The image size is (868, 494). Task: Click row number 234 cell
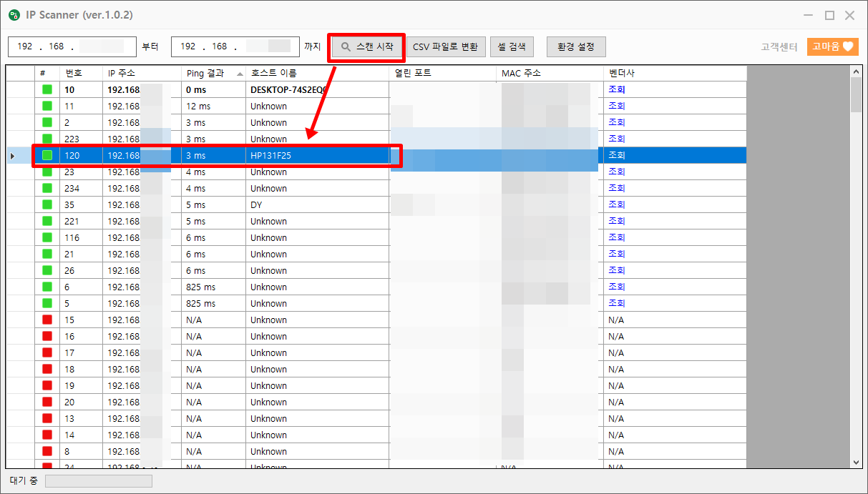81,189
